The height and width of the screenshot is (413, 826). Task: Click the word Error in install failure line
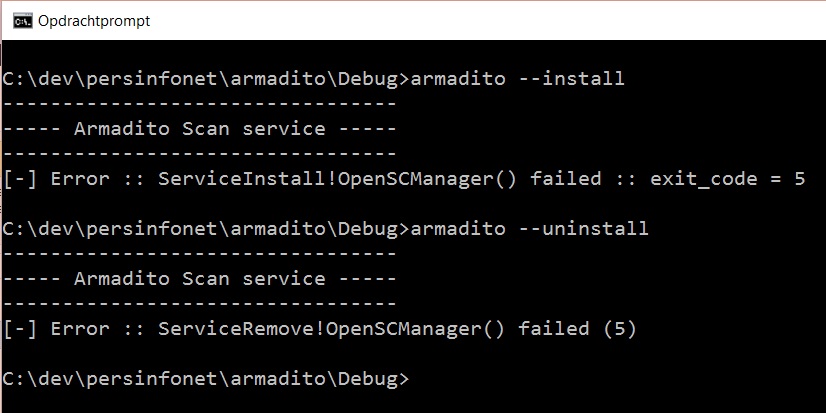pos(80,179)
